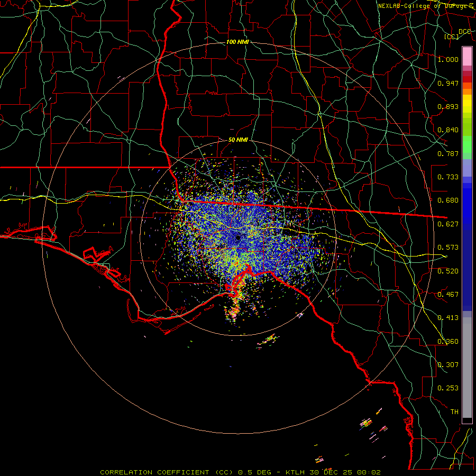This screenshot has width=476, height=476.
Task: Pick the lavender segment of the color bar
Action: (467, 168)
